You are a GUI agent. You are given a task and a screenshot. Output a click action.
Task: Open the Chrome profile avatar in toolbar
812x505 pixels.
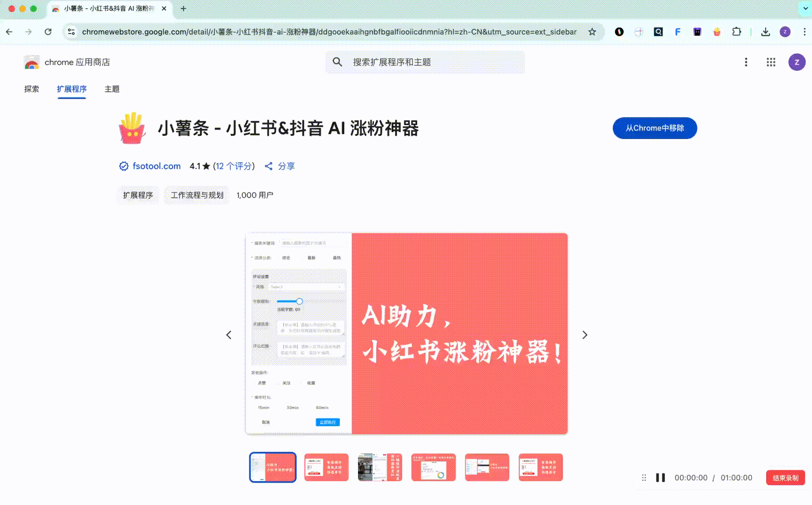click(785, 32)
